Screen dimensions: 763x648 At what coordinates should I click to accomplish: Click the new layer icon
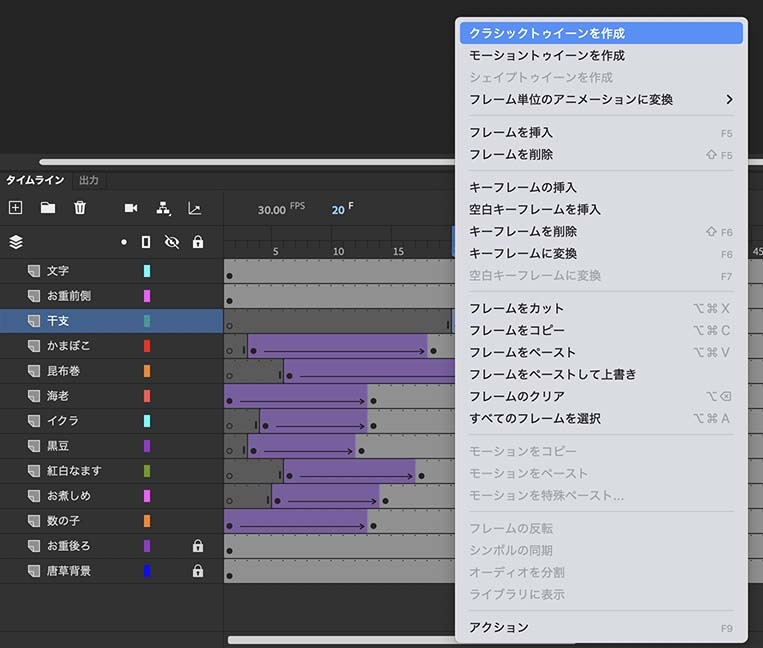pos(15,208)
